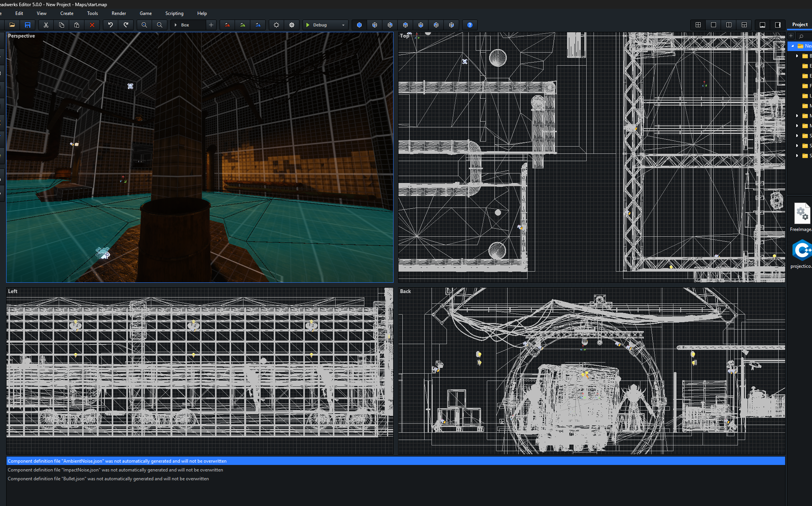812x506 pixels.
Task: Click the red X delete icon
Action: pos(92,25)
